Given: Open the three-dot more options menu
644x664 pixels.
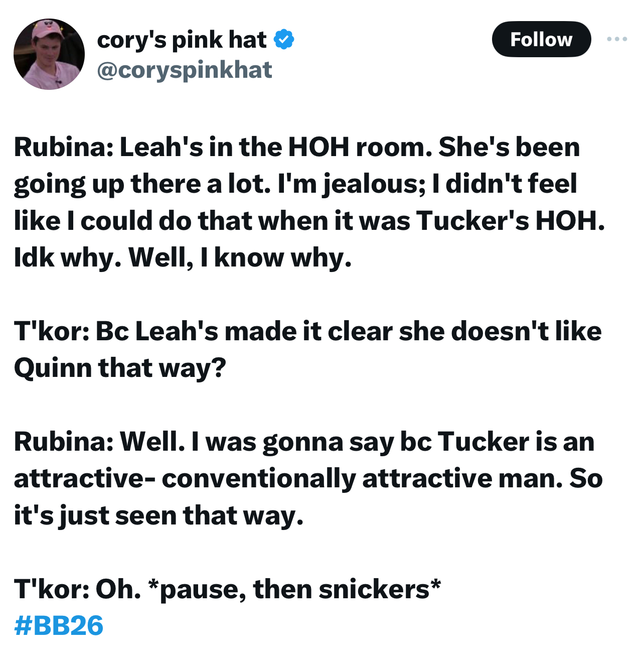Looking at the screenshot, I should [617, 39].
